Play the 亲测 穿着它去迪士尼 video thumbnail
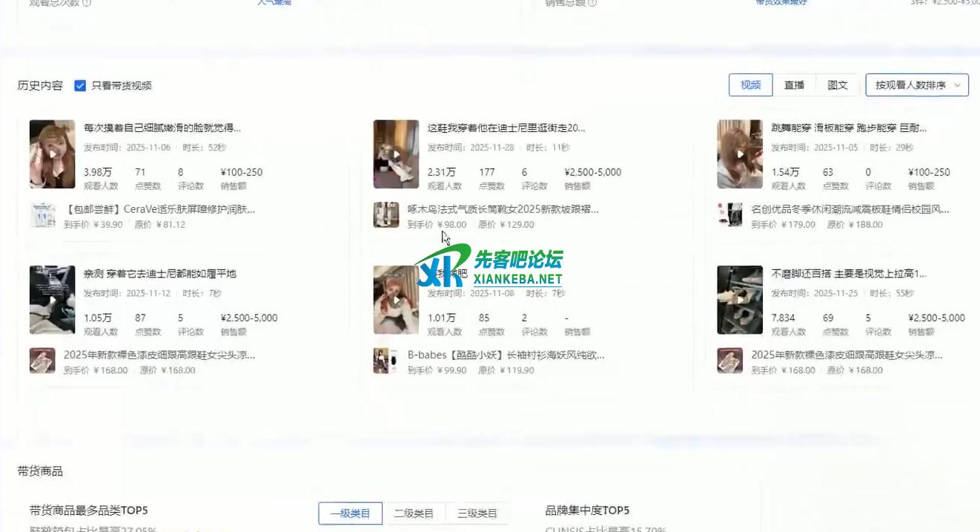The image size is (980, 532). [52, 300]
